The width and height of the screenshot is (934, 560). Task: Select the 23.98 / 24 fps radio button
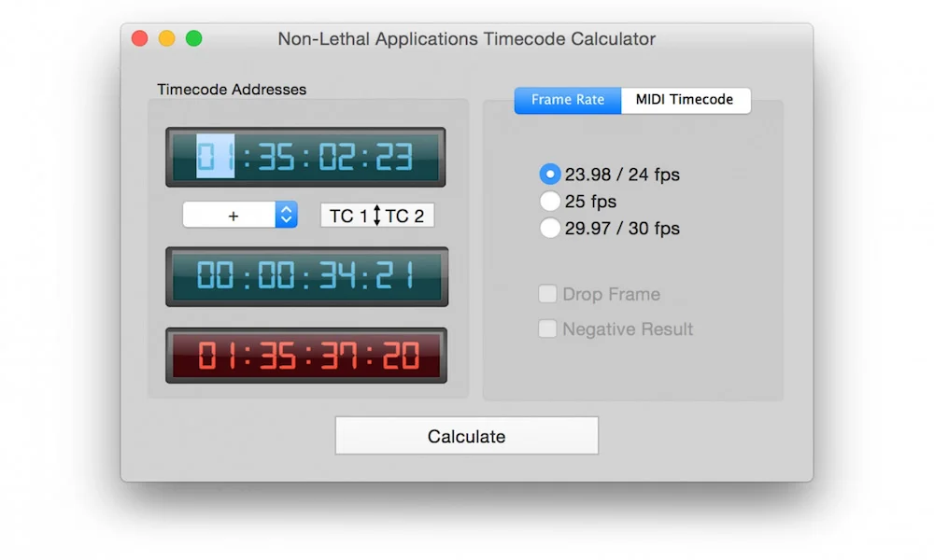[x=550, y=175]
